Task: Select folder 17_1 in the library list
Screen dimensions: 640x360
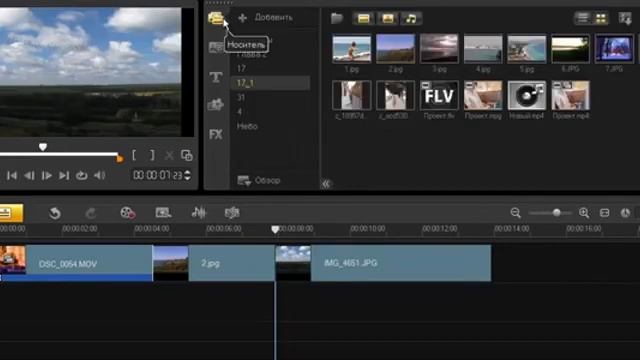Action: [x=271, y=83]
